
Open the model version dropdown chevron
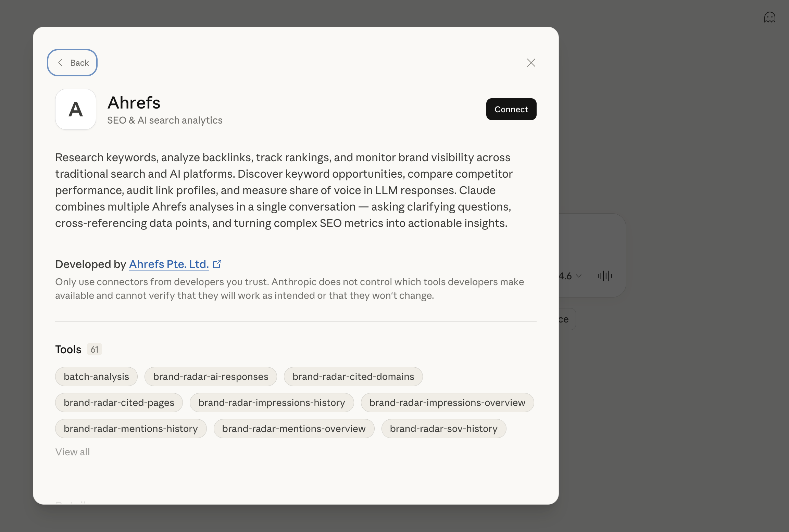[x=579, y=276]
